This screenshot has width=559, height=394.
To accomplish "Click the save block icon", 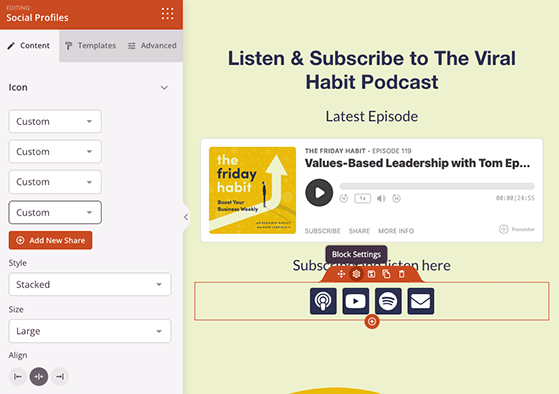I will (x=371, y=274).
